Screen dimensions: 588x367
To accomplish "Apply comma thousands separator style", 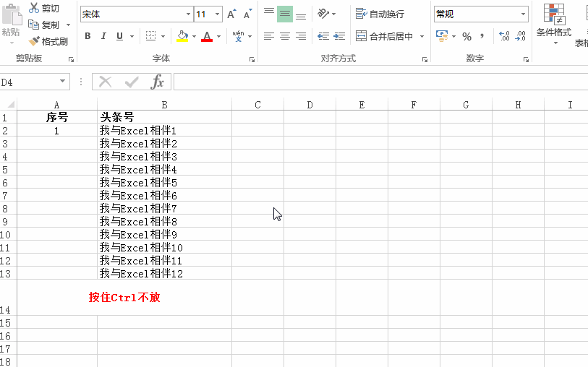I will (482, 36).
